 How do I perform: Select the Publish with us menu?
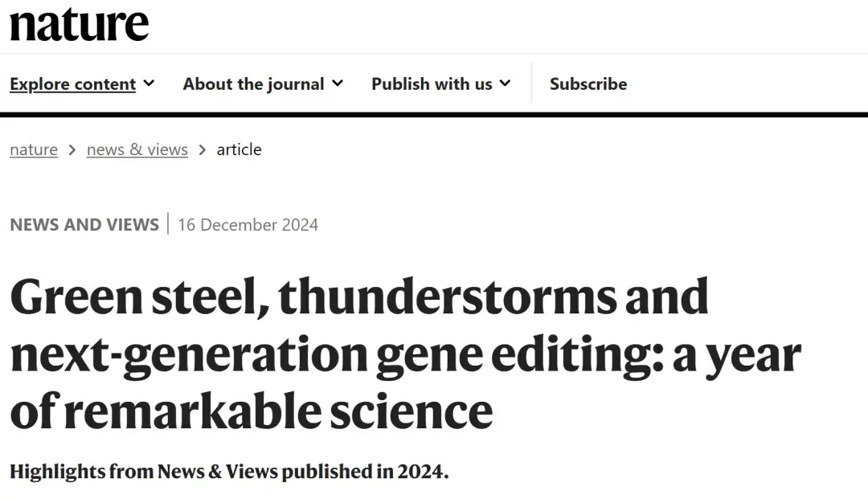[x=432, y=84]
